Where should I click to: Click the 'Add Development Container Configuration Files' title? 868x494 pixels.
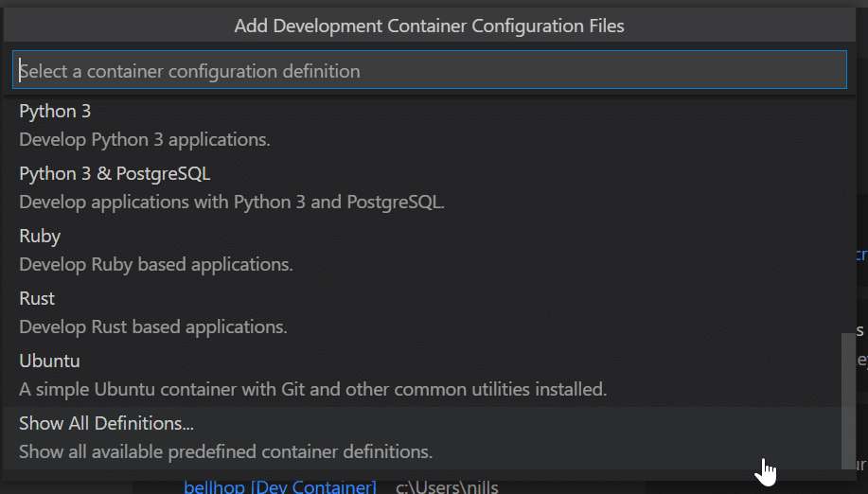(429, 26)
